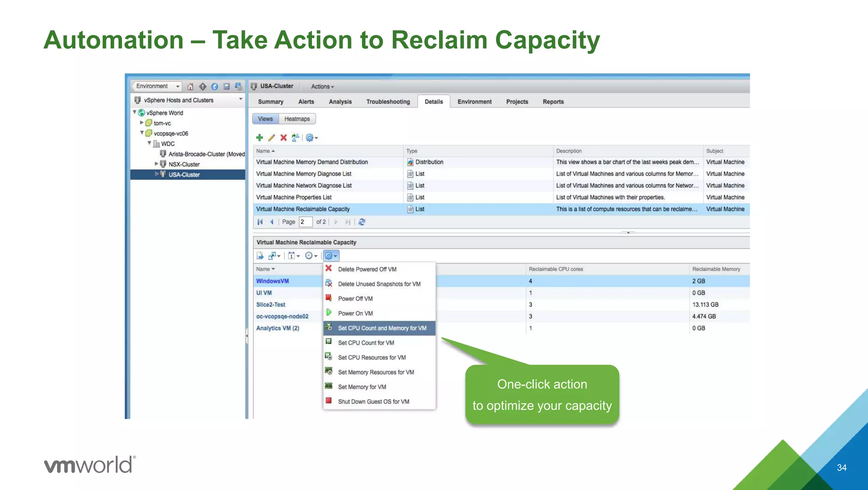Choose Set CPU Count and Memory for VM

pyautogui.click(x=379, y=328)
